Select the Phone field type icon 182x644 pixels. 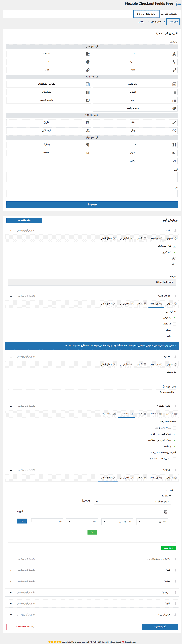[174, 70]
